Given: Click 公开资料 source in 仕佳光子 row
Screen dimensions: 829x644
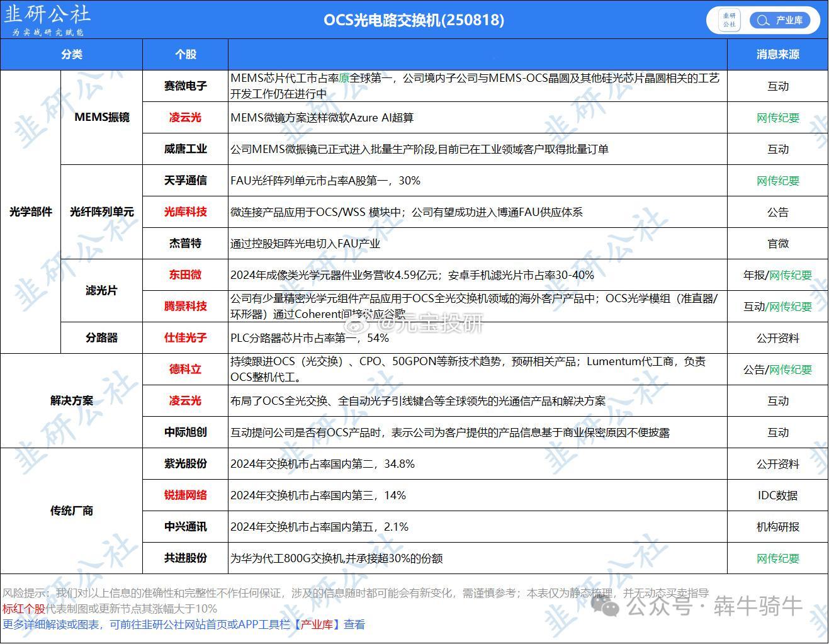Looking at the screenshot, I should (777, 338).
